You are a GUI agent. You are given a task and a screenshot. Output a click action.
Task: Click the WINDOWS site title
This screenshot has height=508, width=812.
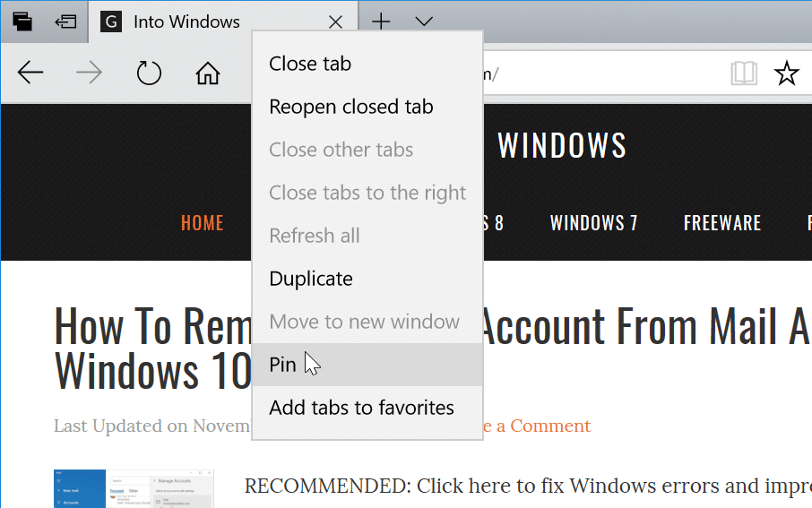562,145
